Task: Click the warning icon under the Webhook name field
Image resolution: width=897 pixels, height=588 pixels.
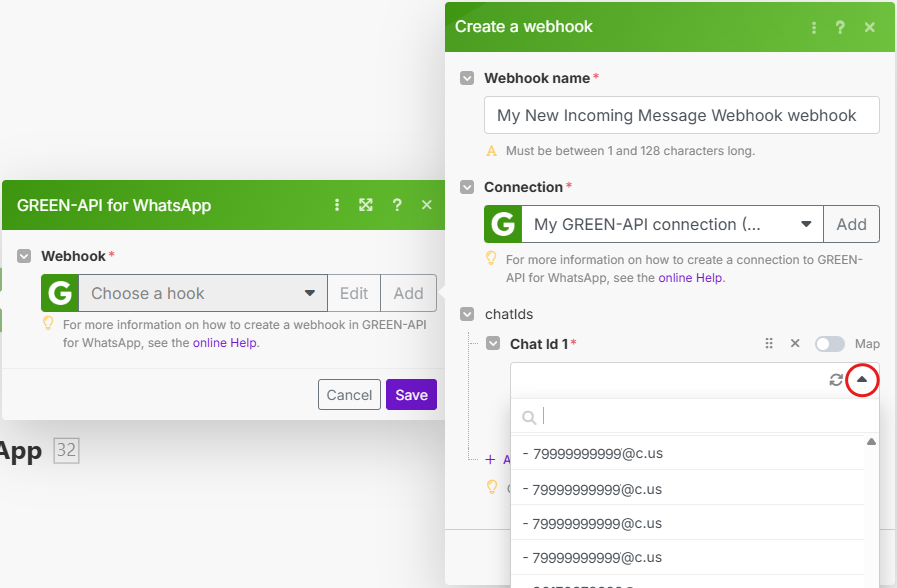Action: pyautogui.click(x=491, y=150)
